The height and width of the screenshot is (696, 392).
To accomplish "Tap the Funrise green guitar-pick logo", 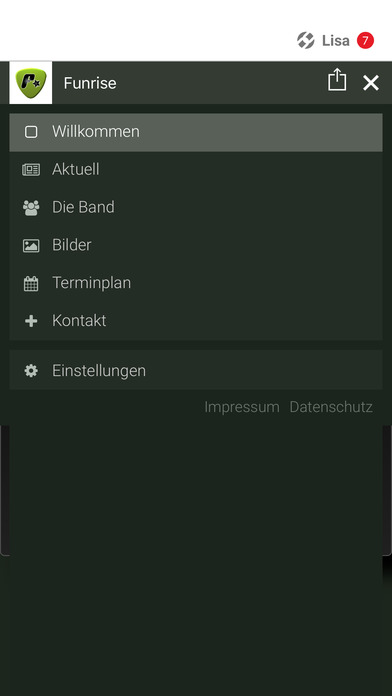I will (x=31, y=83).
